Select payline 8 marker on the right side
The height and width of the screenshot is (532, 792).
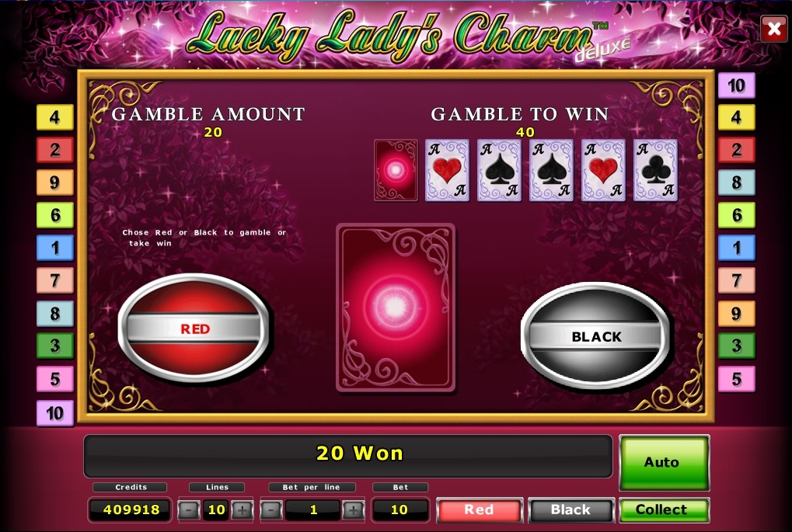737,183
